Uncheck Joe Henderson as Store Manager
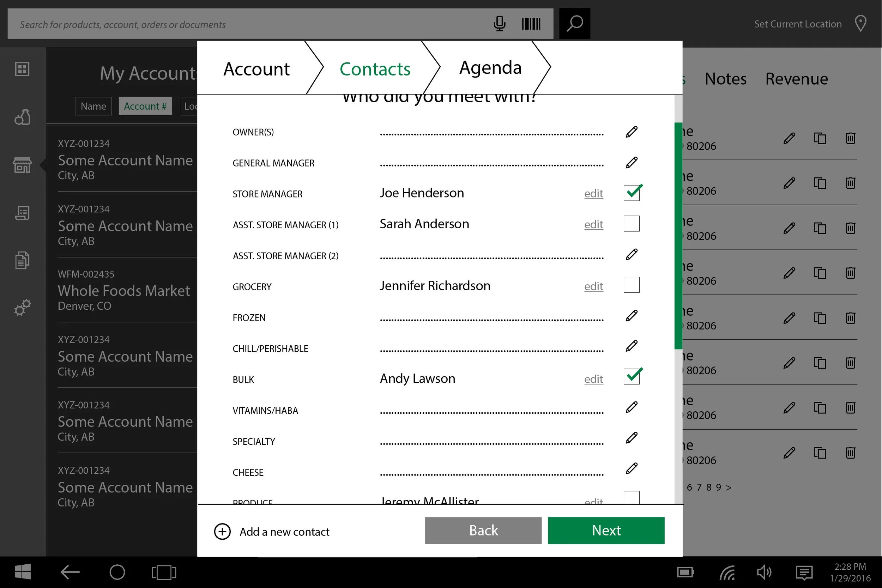The width and height of the screenshot is (882, 588). [x=632, y=193]
